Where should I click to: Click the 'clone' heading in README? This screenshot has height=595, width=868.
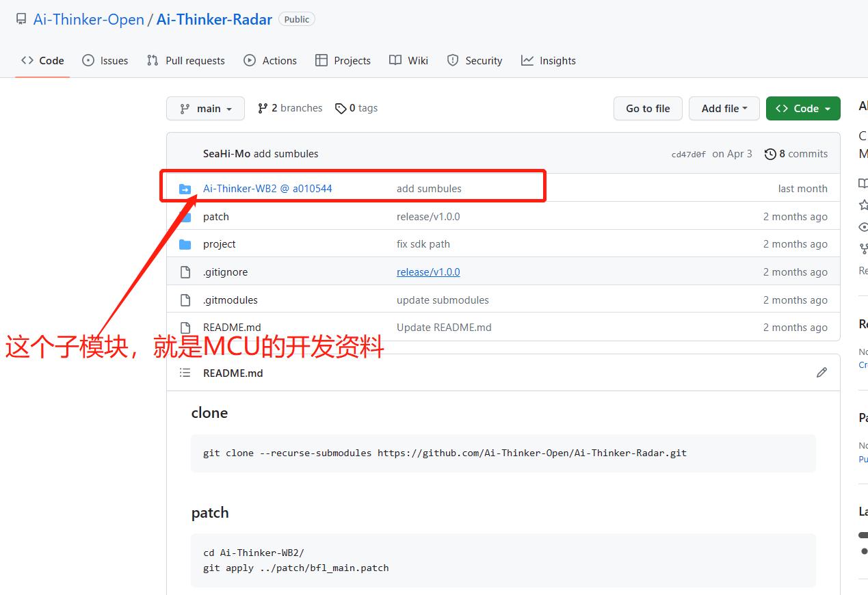[x=209, y=413]
